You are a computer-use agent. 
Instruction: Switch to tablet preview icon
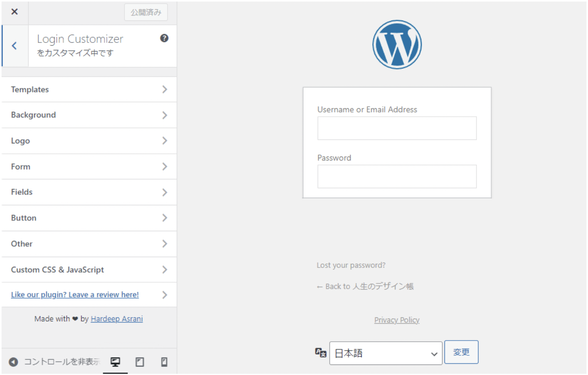tap(140, 362)
